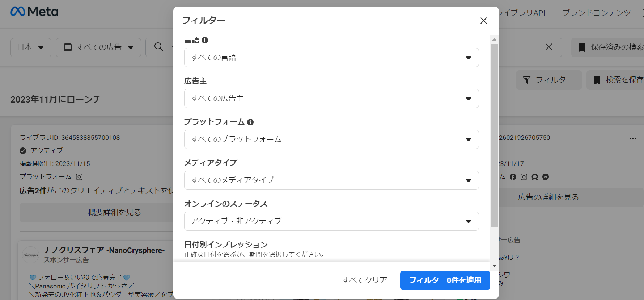Click the dialog scrollbar down arrow
The width and height of the screenshot is (644, 300).
[x=494, y=266]
